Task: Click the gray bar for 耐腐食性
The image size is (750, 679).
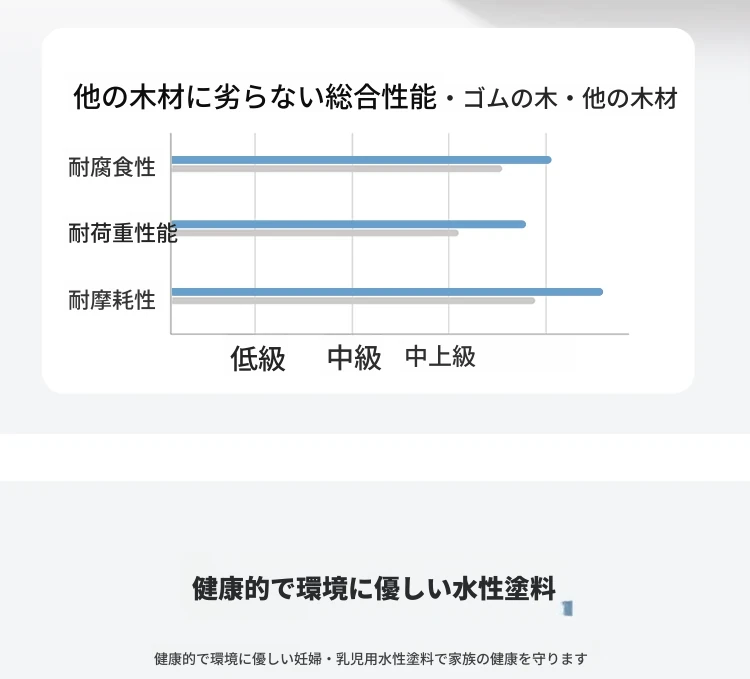Action: click(x=337, y=169)
